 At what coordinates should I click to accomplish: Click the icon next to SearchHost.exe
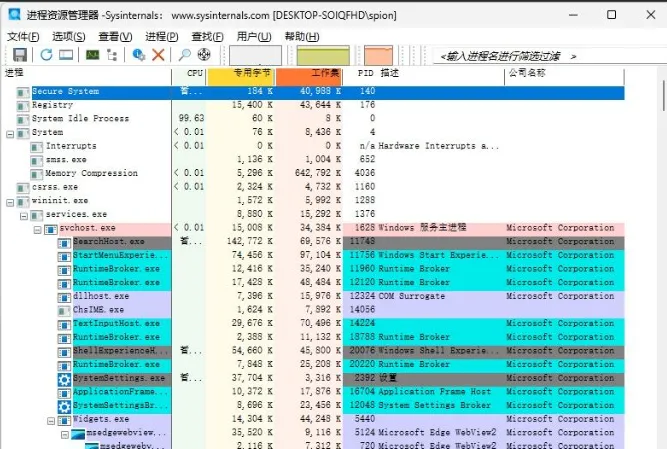[64, 243]
